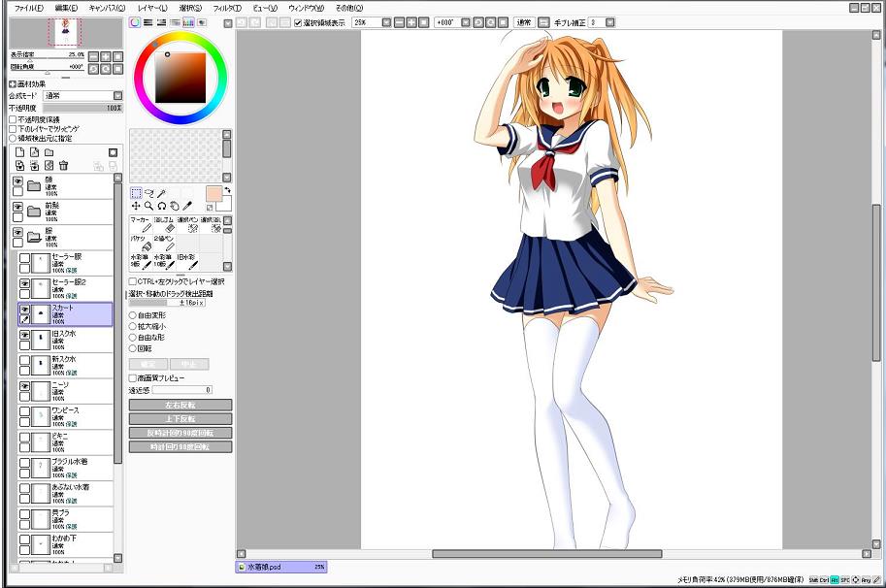Screen dimensions: 886x588
Task: Select the eyedropper color picker tool
Action: tap(187, 207)
